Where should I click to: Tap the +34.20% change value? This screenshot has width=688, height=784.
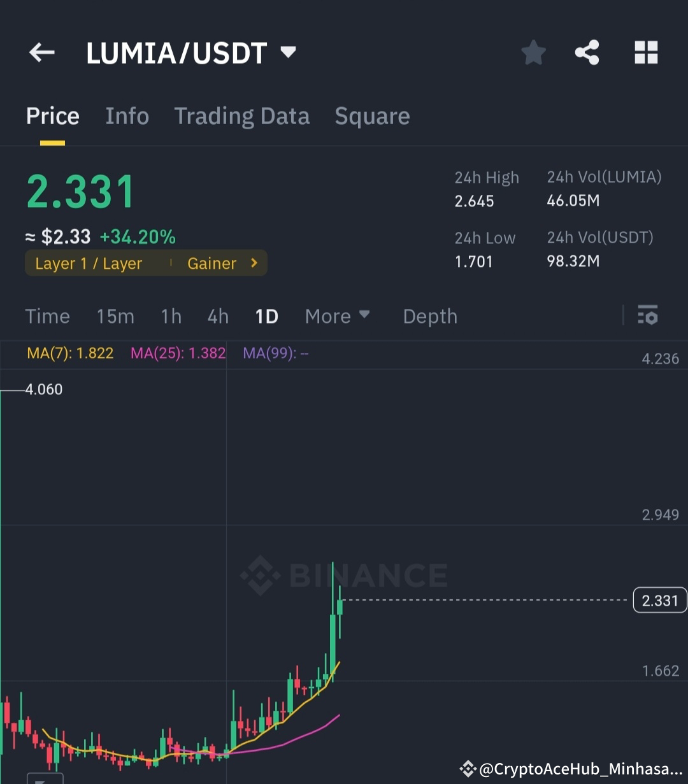138,237
